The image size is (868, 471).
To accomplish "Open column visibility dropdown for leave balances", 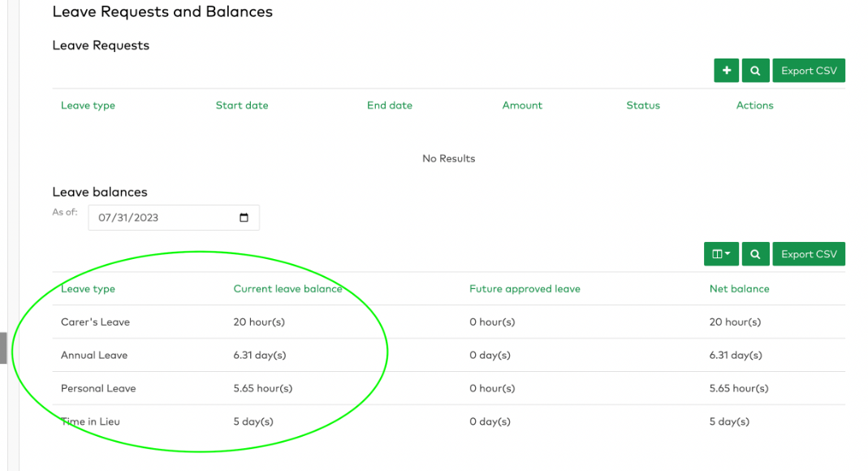I will tap(721, 254).
